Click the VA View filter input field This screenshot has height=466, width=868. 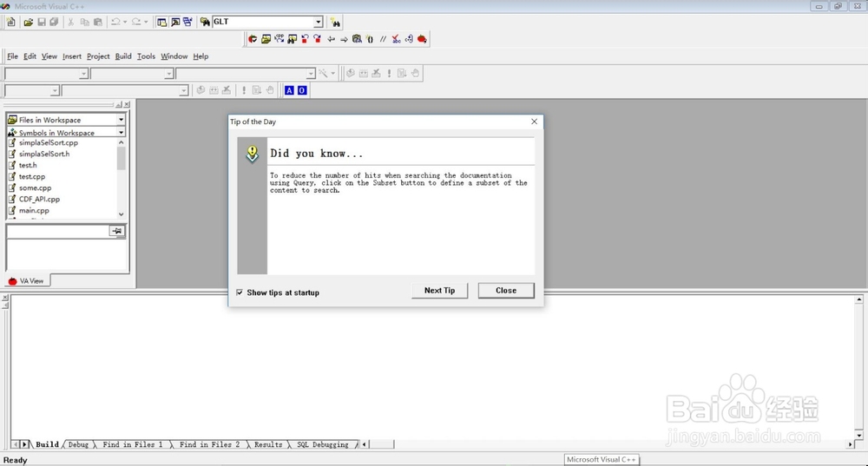click(58, 231)
